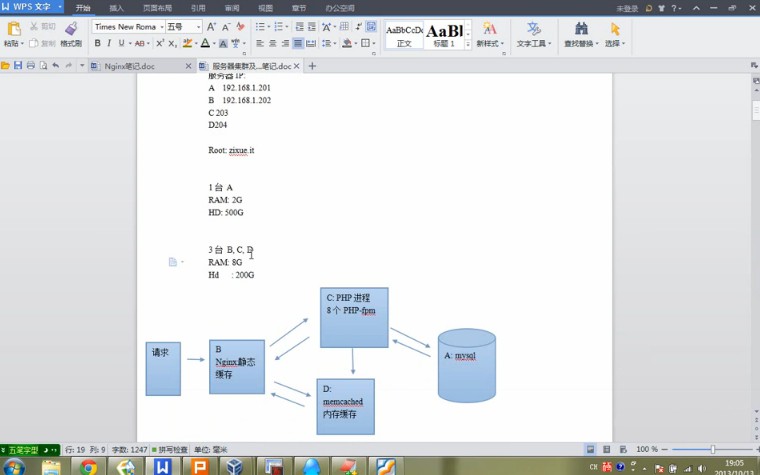The width and height of the screenshot is (760, 475).
Task: Increase font size with the A+ icon
Action: coord(211,27)
